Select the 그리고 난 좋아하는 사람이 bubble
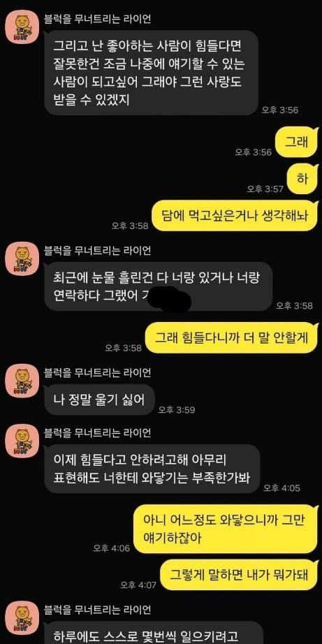The image size is (322, 644). 151,73
